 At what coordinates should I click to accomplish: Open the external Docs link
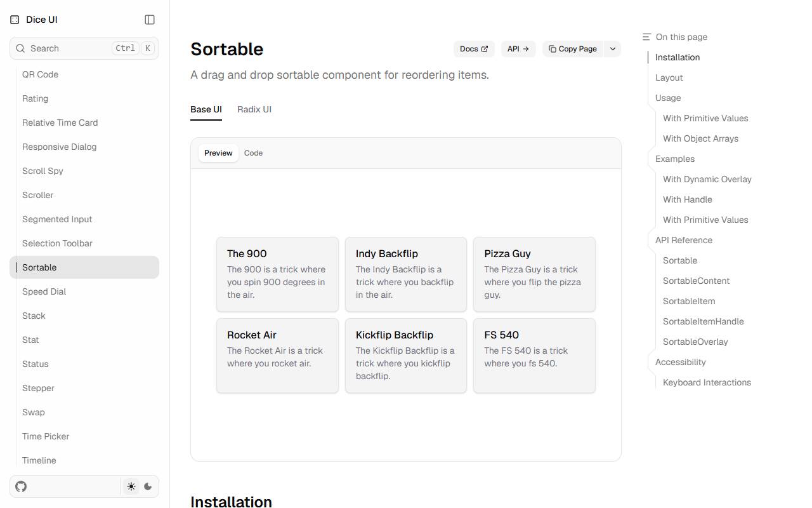pyautogui.click(x=474, y=49)
